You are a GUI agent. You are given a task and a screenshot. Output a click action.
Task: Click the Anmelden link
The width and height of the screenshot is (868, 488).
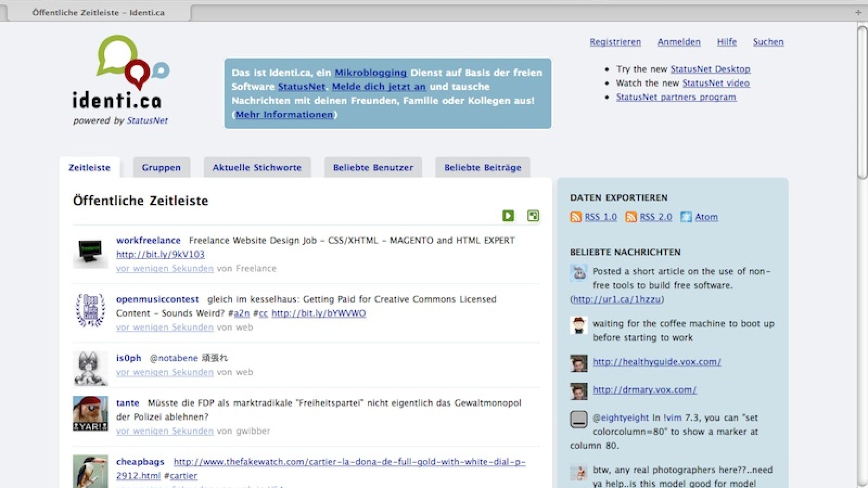679,42
